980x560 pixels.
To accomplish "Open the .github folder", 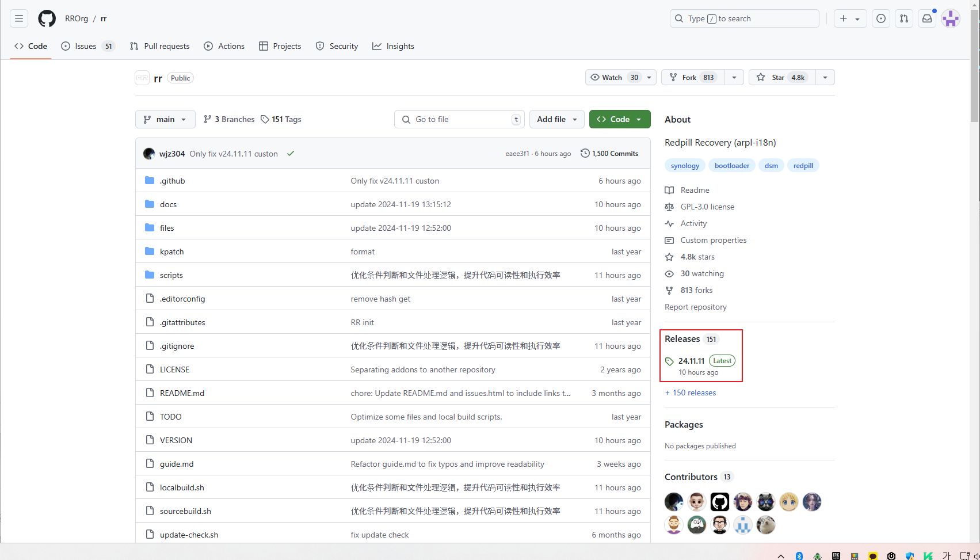I will [x=172, y=181].
